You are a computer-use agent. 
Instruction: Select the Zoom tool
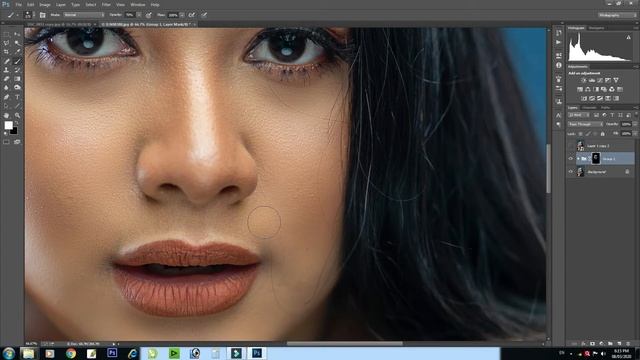pos(17,116)
